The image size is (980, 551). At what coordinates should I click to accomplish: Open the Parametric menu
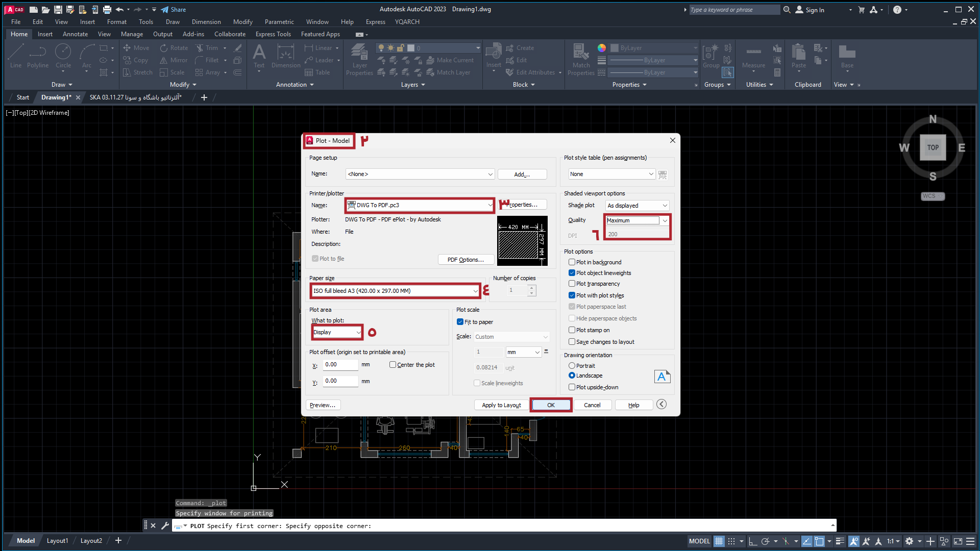[279, 22]
